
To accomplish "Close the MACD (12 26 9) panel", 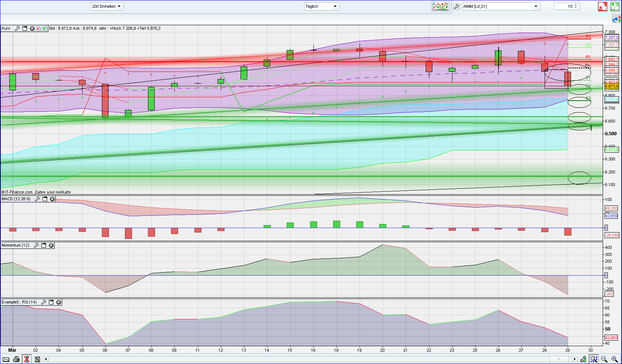I will [52, 199].
